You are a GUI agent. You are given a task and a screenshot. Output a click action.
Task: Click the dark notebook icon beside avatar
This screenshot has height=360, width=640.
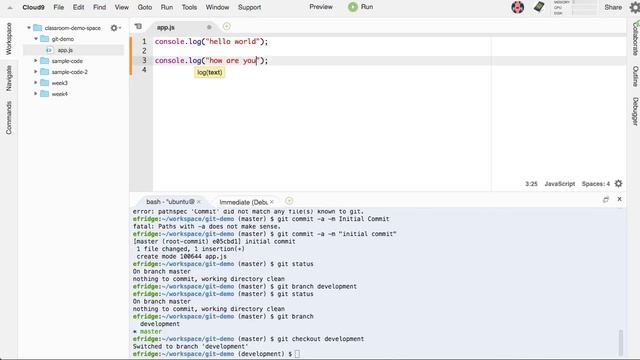(539, 7)
